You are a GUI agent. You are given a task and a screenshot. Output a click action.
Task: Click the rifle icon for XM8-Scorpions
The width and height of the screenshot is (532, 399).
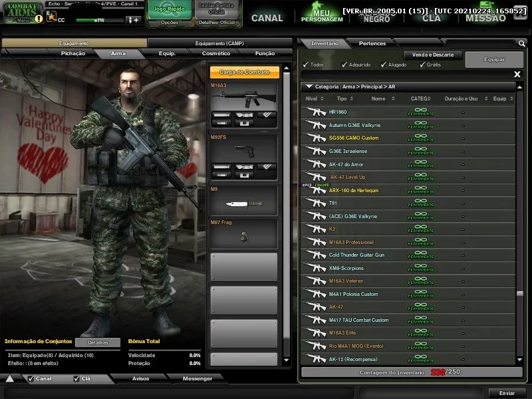pyautogui.click(x=315, y=268)
